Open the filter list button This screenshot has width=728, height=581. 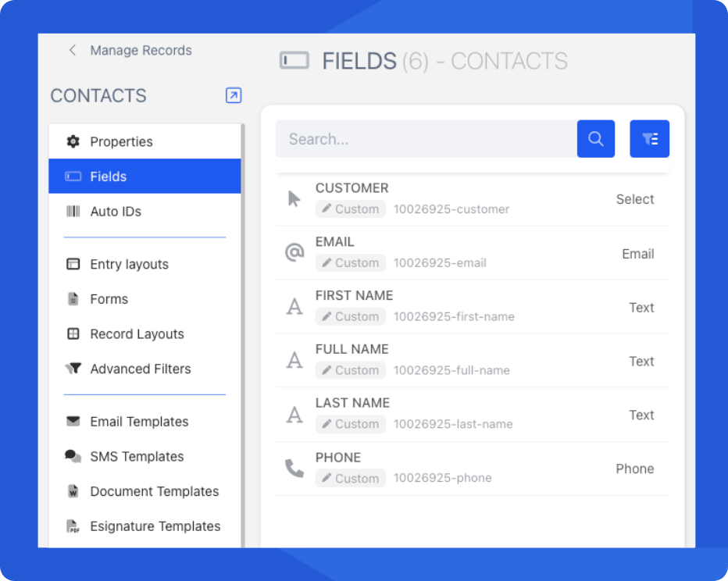649,139
